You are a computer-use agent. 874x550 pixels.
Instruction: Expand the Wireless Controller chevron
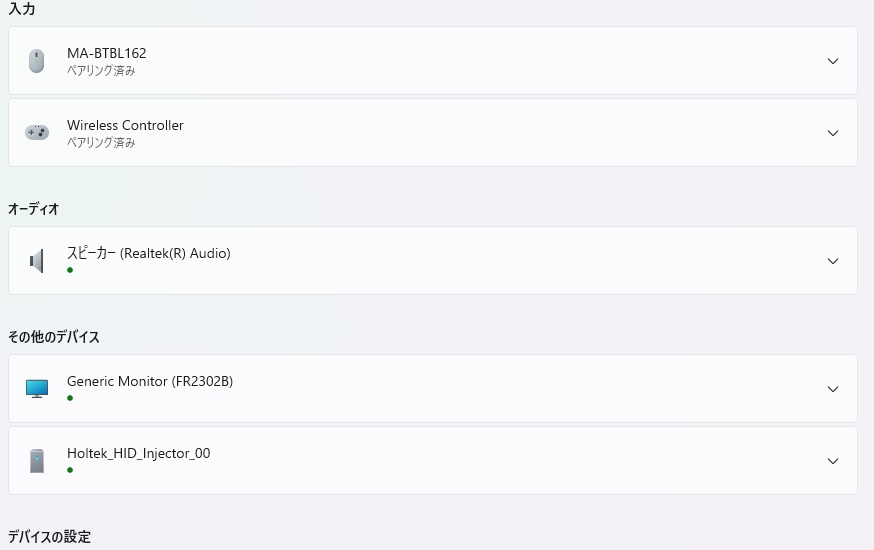pos(833,133)
